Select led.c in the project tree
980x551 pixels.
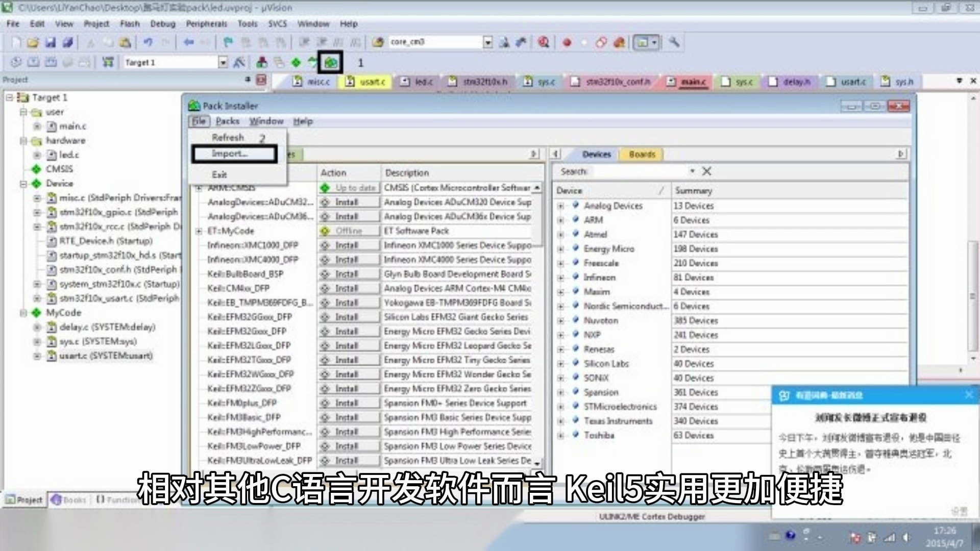pyautogui.click(x=68, y=155)
